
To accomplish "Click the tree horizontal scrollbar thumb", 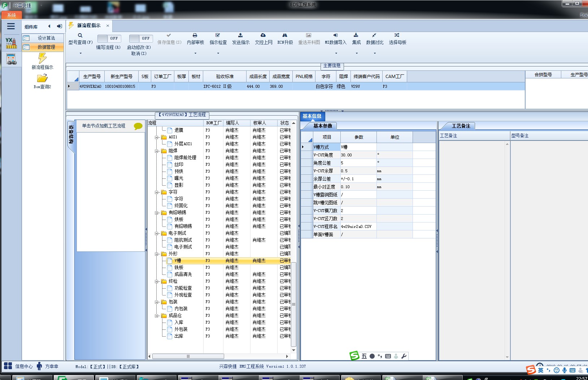I will click(188, 357).
